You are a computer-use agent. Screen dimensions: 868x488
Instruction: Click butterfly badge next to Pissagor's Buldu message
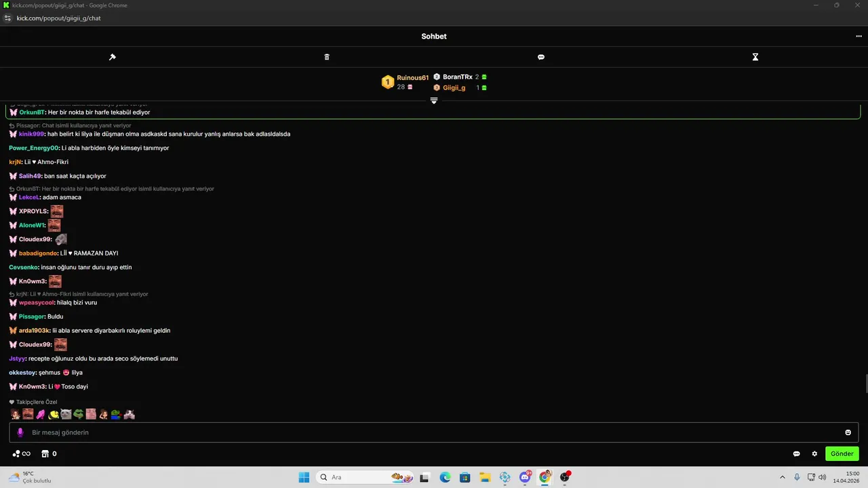13,317
